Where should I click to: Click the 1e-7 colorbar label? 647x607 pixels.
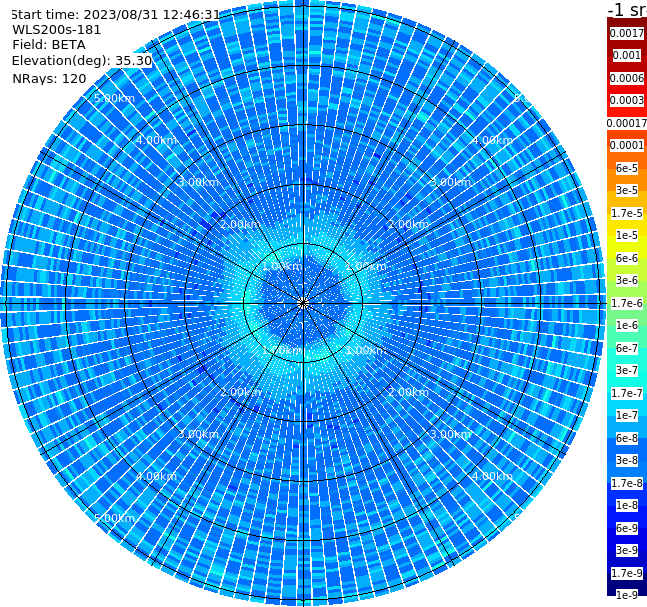pyautogui.click(x=627, y=415)
